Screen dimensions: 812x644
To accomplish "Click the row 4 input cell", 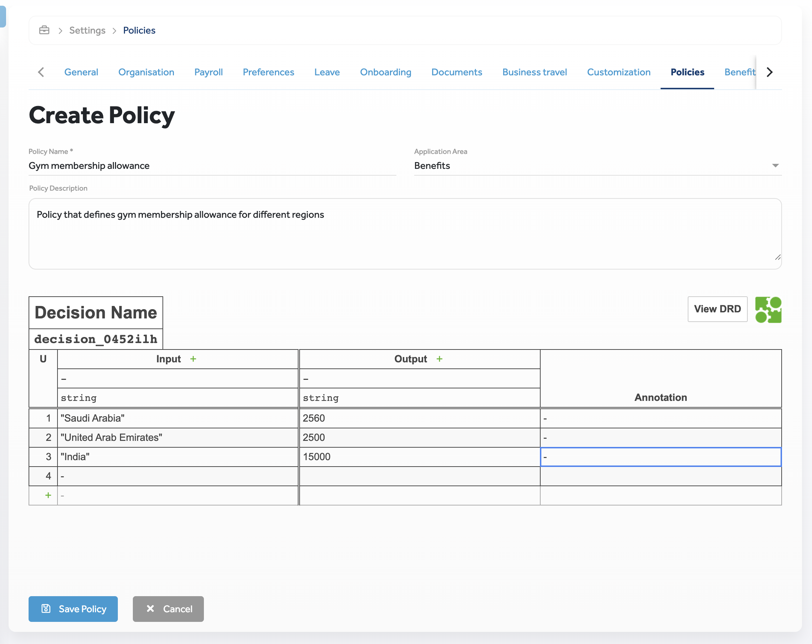I will tap(178, 476).
